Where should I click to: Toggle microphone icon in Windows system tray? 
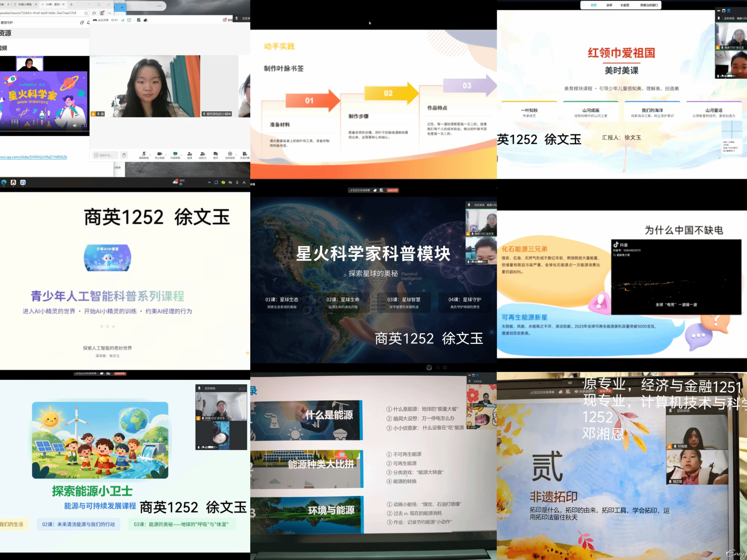[x=237, y=182]
